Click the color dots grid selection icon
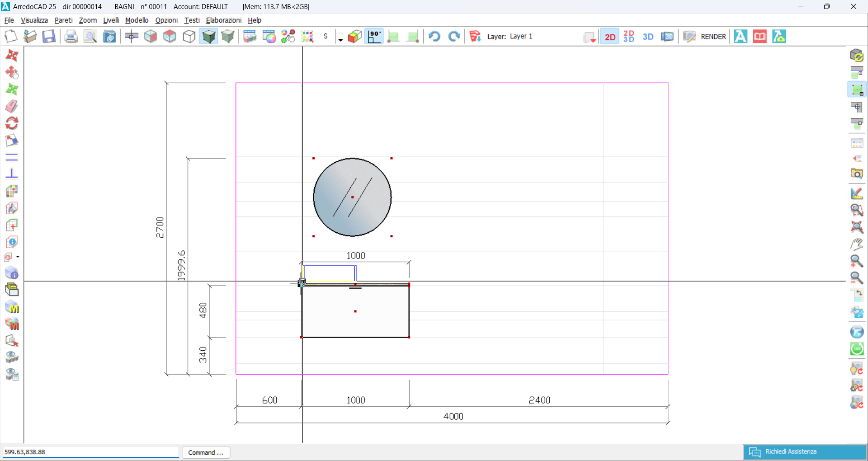The width and height of the screenshot is (868, 461). 307,36
